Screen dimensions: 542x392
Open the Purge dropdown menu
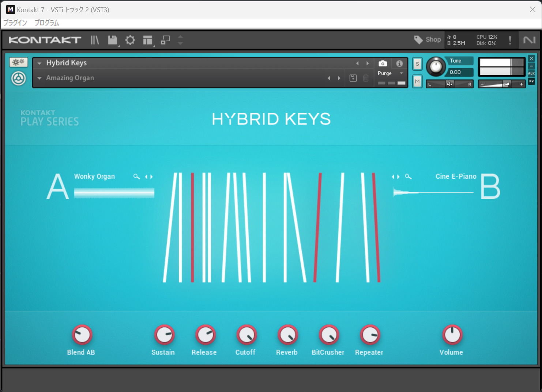pos(401,73)
